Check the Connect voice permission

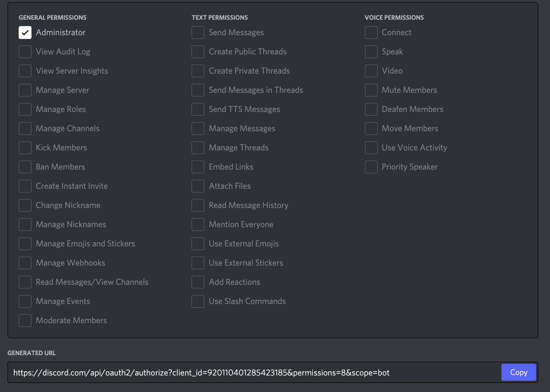point(371,33)
